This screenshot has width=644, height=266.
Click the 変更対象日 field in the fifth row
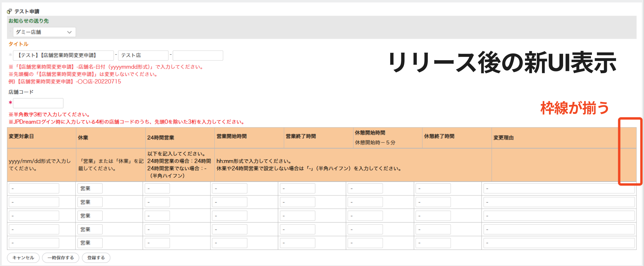coord(34,243)
